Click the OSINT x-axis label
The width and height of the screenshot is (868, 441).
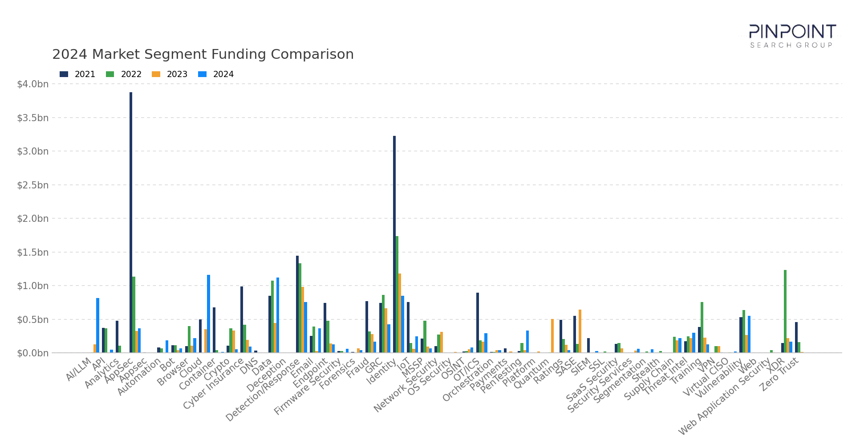[x=454, y=368]
